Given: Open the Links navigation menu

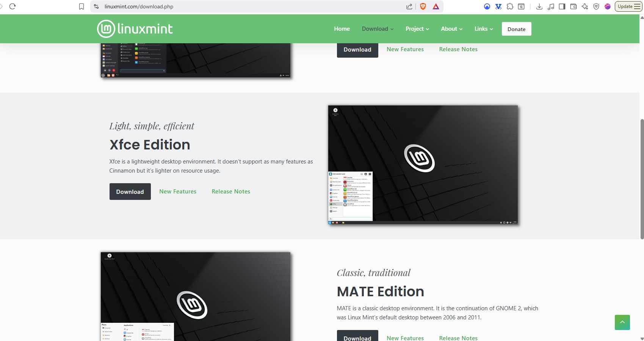Looking at the screenshot, I should tap(483, 29).
